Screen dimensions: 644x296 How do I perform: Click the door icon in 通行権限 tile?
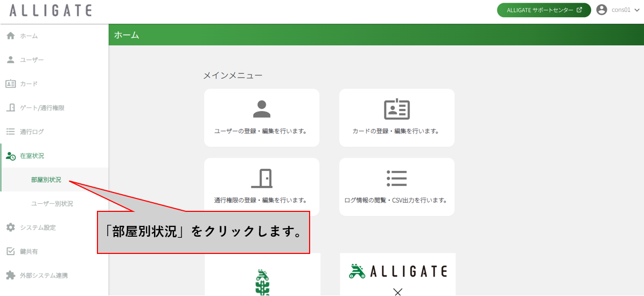[262, 178]
